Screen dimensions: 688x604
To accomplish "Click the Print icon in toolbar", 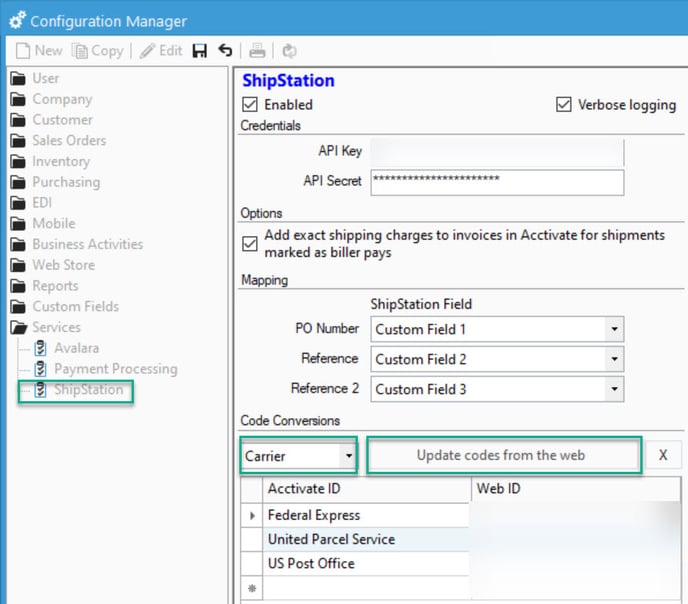I will tap(257, 51).
